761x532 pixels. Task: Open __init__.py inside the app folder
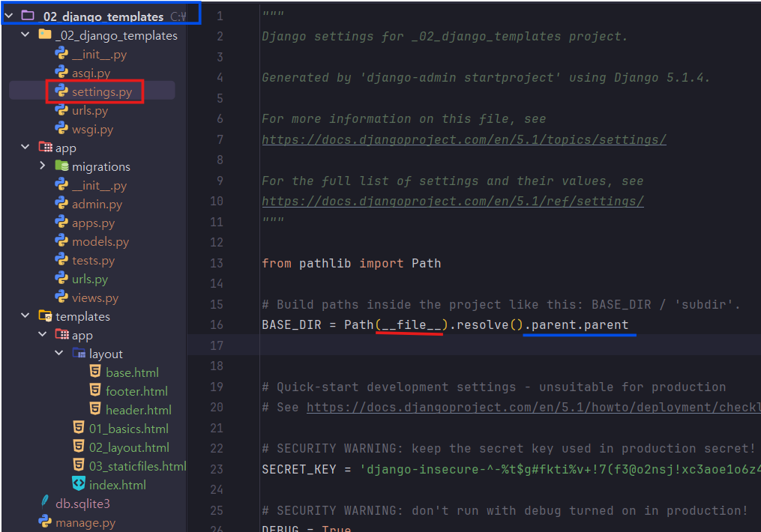tap(100, 185)
